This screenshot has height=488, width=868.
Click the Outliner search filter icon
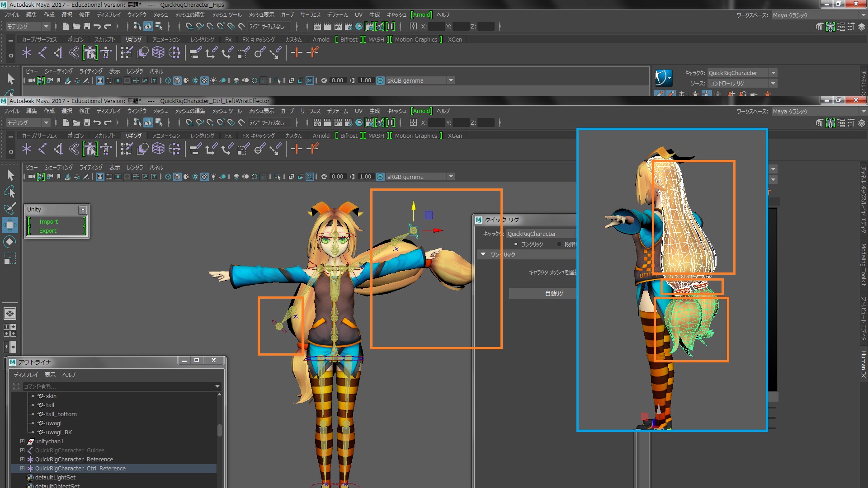click(x=17, y=386)
